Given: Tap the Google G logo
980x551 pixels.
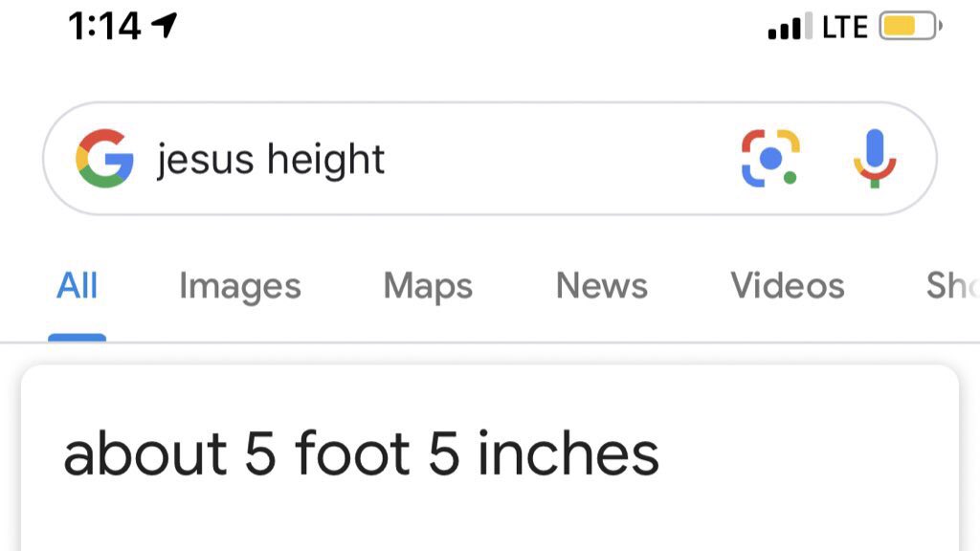Looking at the screenshot, I should coord(104,159).
